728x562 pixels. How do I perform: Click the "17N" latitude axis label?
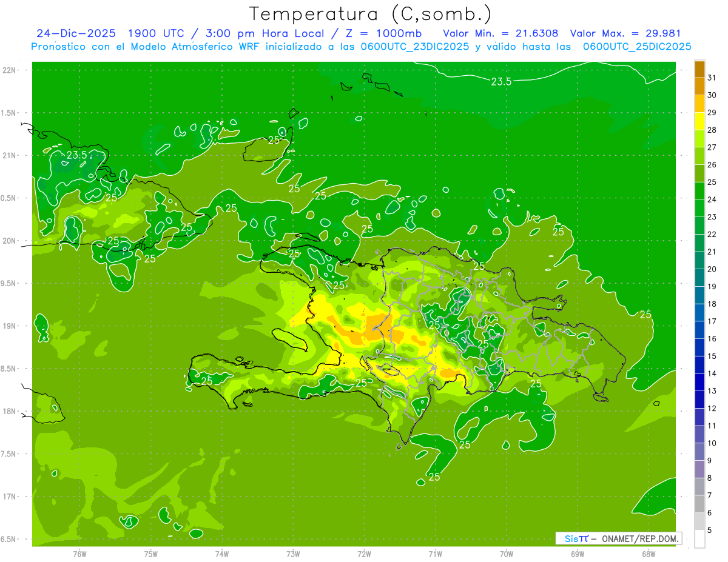tap(10, 497)
